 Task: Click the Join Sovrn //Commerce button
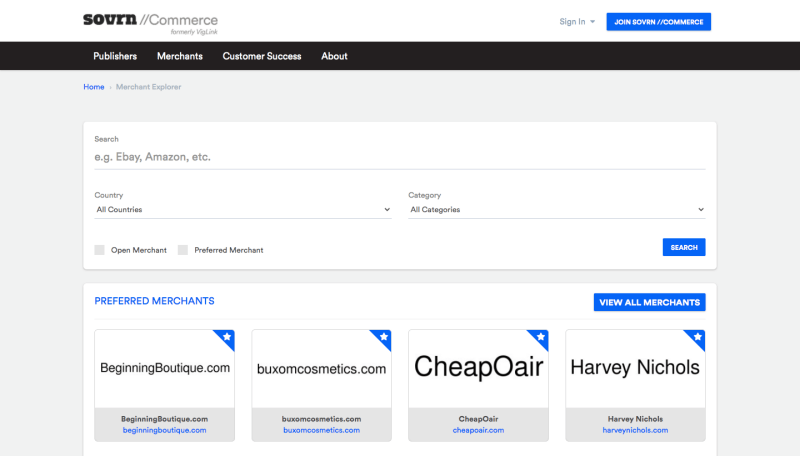point(659,22)
